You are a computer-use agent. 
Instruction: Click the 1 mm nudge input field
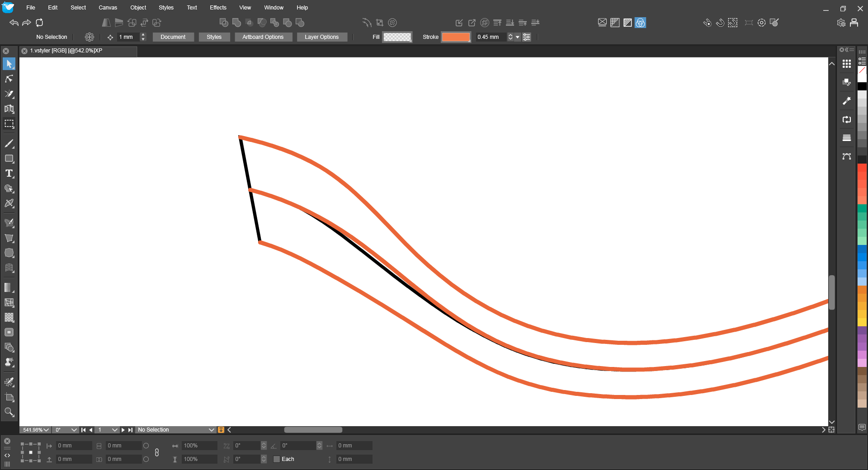128,37
